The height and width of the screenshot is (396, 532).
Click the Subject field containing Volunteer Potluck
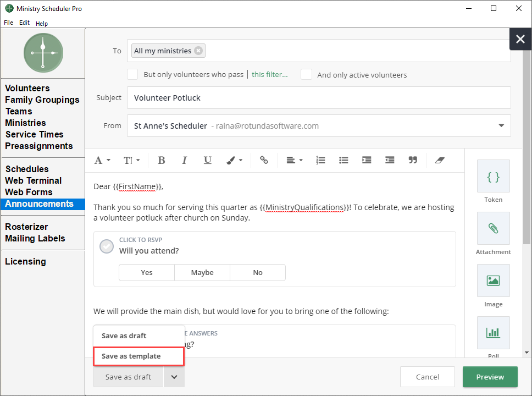click(x=319, y=97)
